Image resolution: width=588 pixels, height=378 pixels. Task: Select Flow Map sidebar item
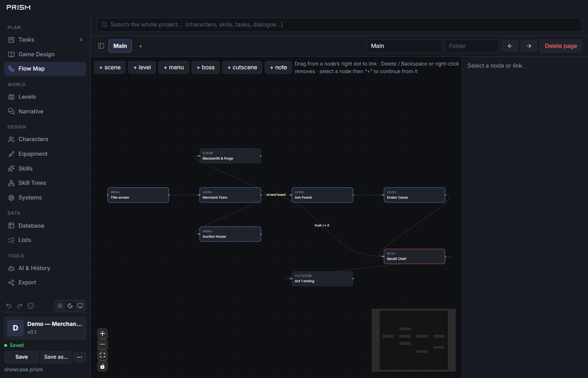point(45,68)
